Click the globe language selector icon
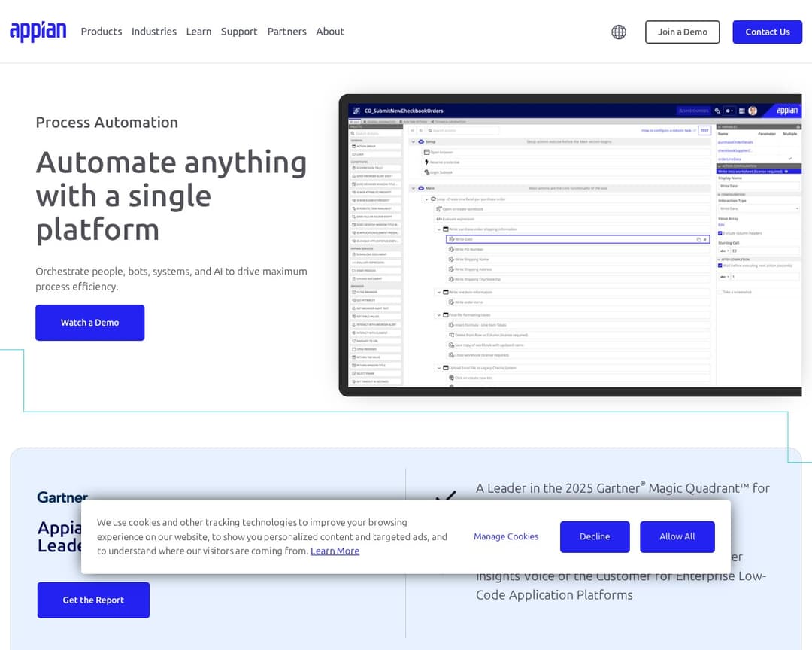Screen dimensions: 812x650 click(x=619, y=32)
